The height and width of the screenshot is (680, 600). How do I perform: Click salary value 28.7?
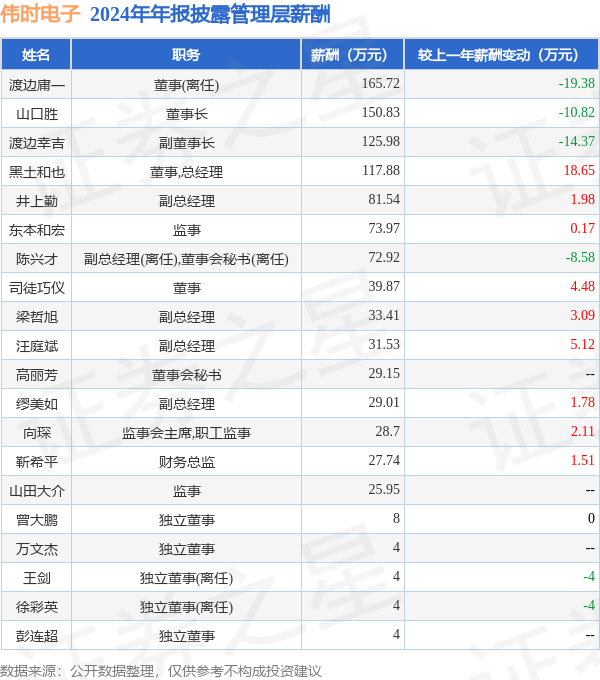tap(388, 432)
